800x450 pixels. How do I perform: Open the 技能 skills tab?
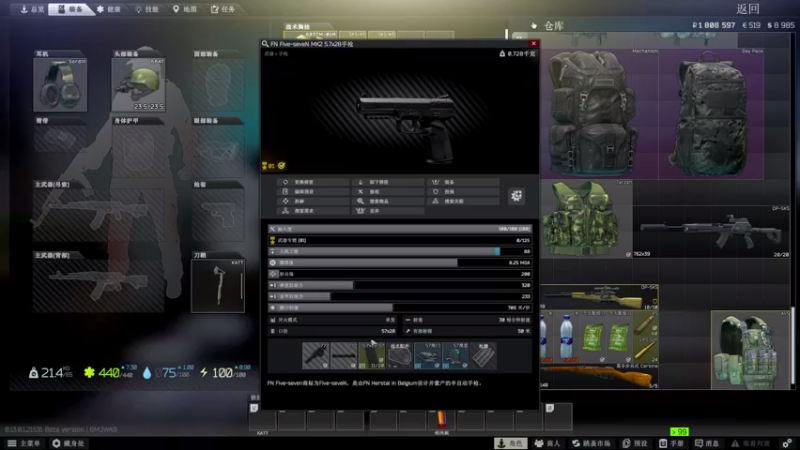point(147,9)
